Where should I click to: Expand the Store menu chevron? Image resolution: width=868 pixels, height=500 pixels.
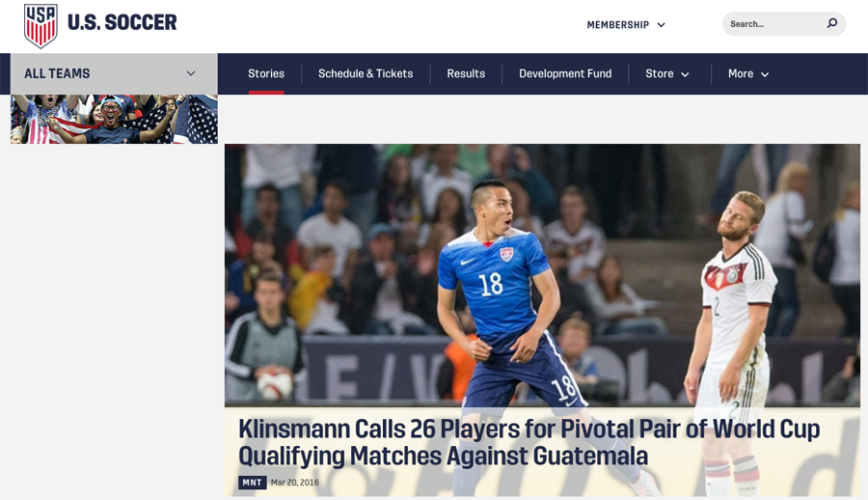tap(685, 74)
